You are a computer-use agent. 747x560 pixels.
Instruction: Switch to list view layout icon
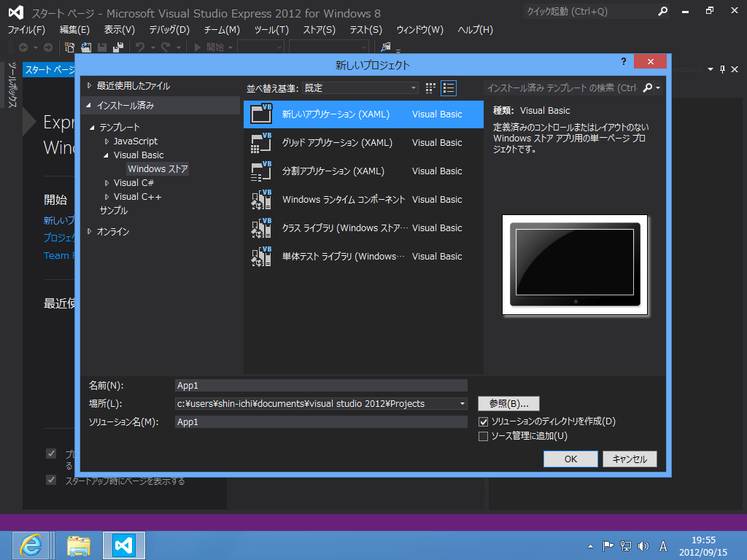(449, 88)
